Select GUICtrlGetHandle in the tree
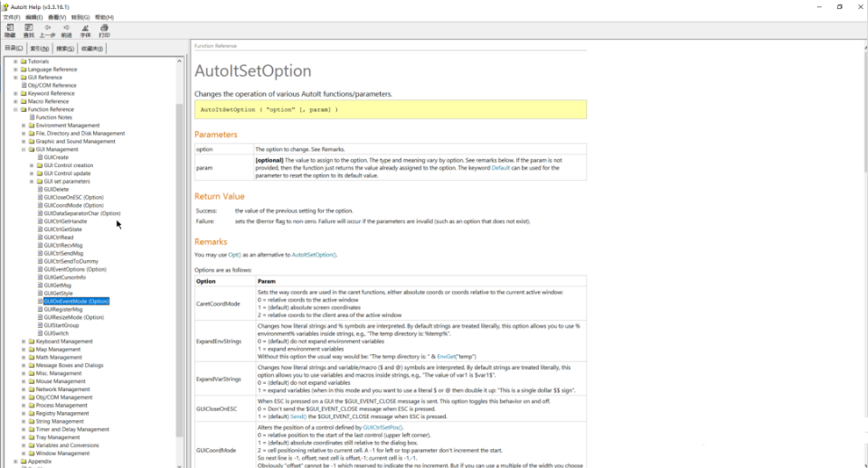Image resolution: width=868 pixels, height=468 pixels. click(x=65, y=221)
